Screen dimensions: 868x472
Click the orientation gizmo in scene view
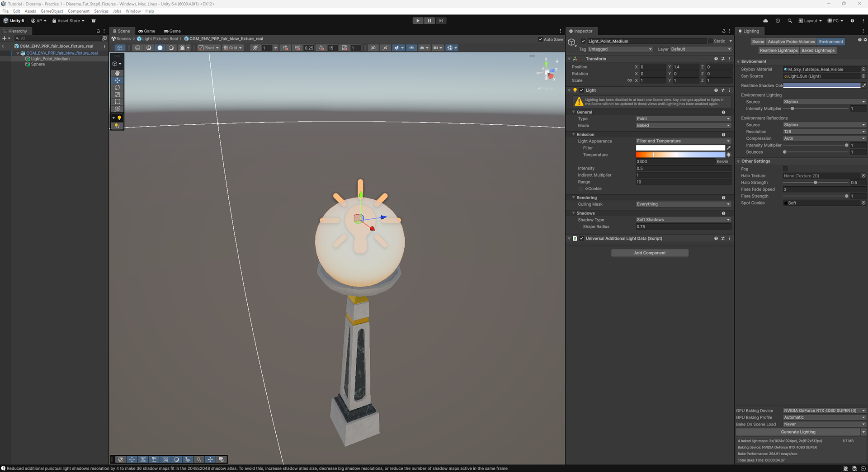click(547, 72)
